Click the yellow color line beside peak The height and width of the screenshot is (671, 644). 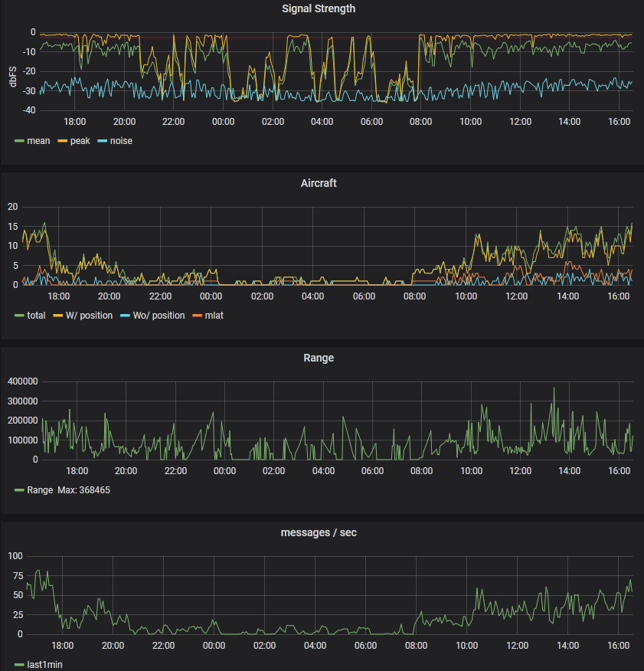point(62,141)
